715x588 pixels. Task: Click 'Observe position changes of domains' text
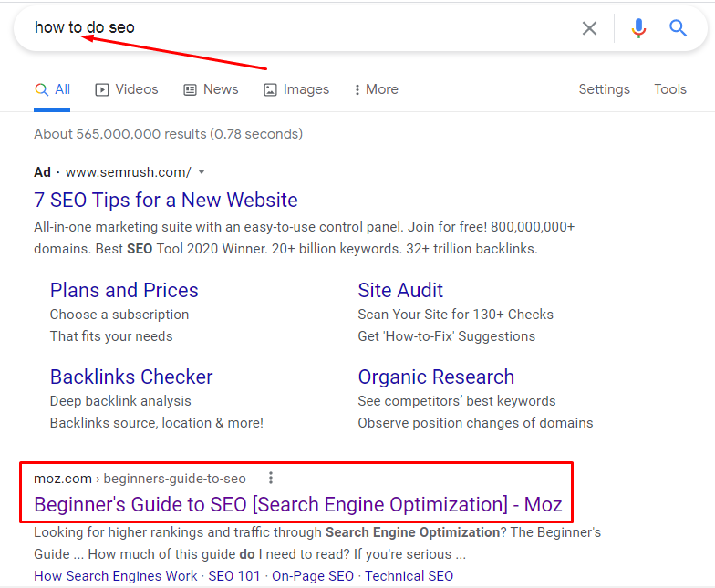click(x=476, y=423)
